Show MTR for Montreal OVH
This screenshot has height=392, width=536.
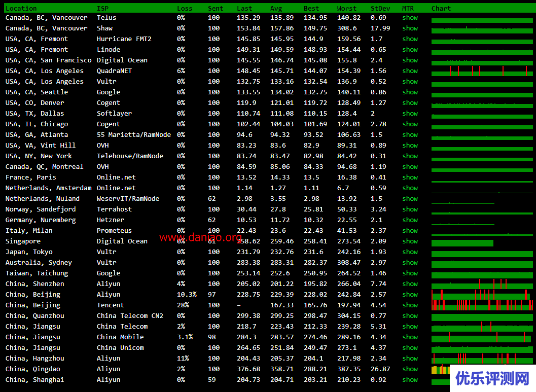pyautogui.click(x=410, y=166)
